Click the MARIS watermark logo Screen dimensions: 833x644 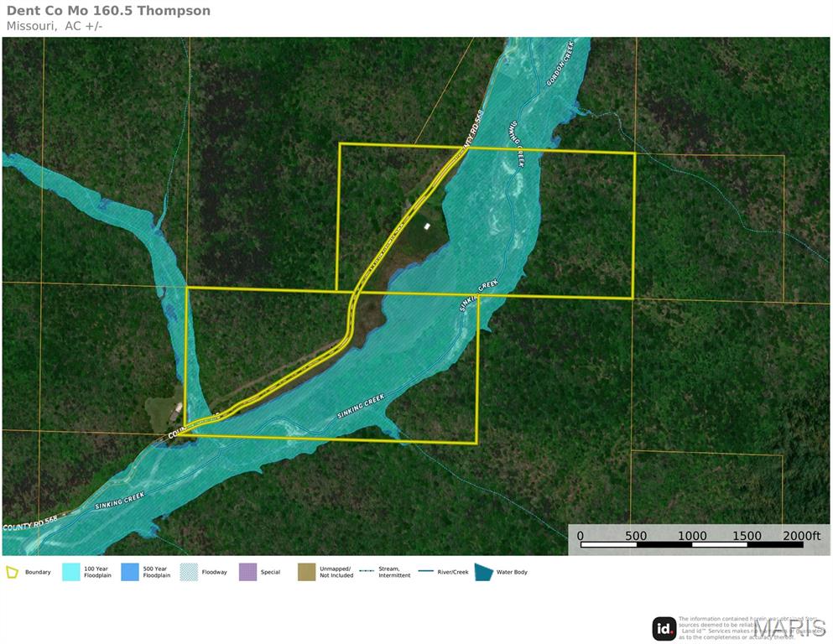[789, 627]
